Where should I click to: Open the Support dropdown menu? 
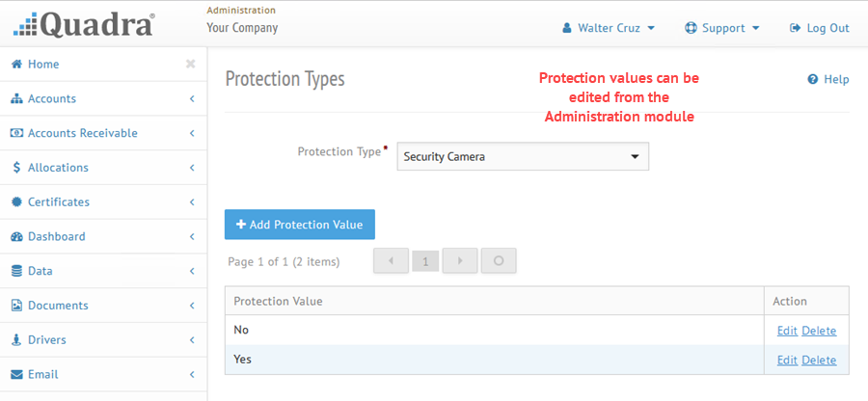tap(721, 28)
